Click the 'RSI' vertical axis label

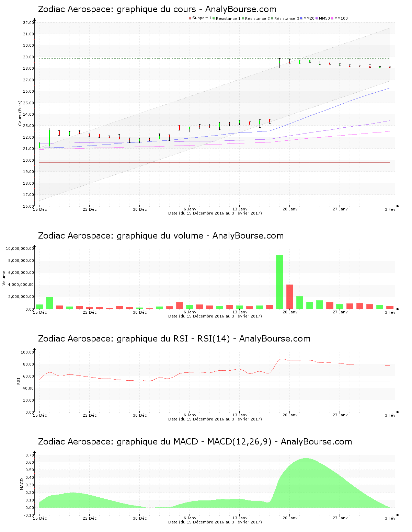point(19,381)
